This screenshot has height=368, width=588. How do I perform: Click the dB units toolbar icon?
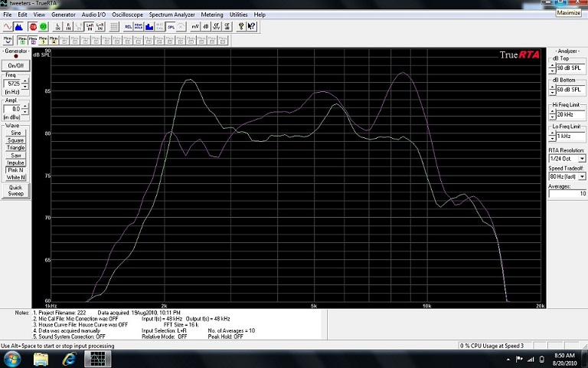point(205,26)
